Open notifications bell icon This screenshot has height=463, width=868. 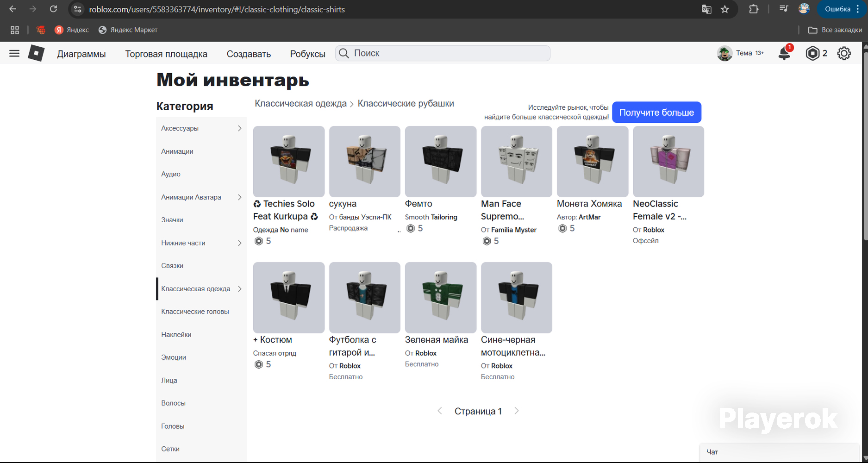(x=784, y=53)
